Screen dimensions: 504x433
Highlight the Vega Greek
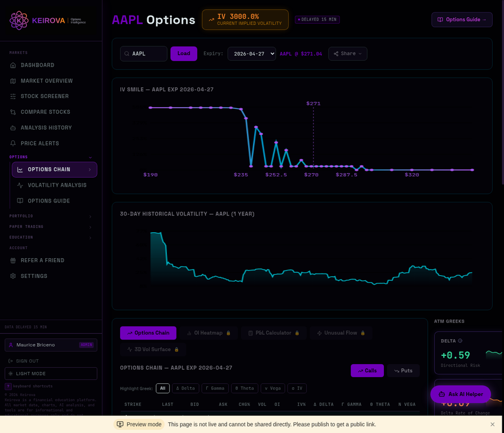pos(272,388)
